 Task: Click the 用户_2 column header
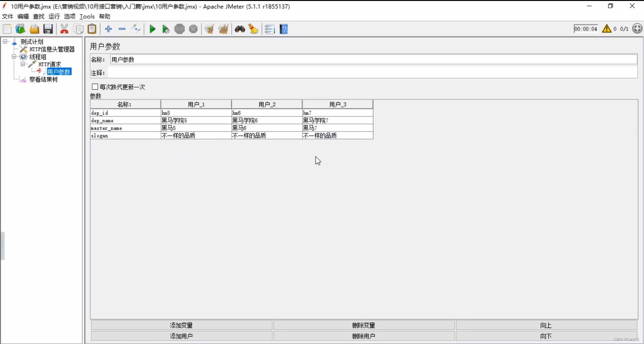coord(267,104)
